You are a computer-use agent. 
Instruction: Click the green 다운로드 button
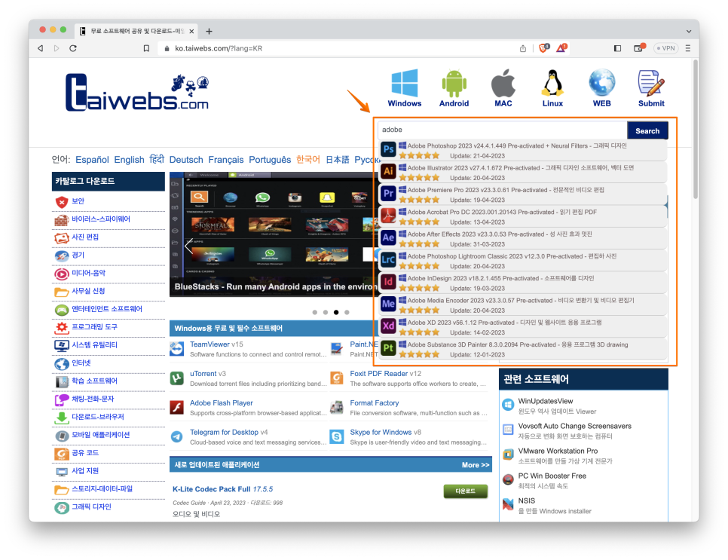pyautogui.click(x=465, y=491)
